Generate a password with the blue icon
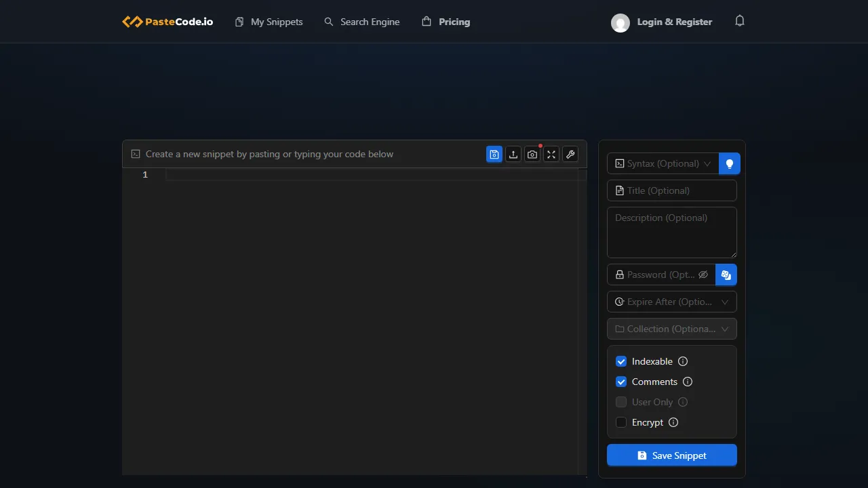The image size is (868, 488). [x=726, y=274]
